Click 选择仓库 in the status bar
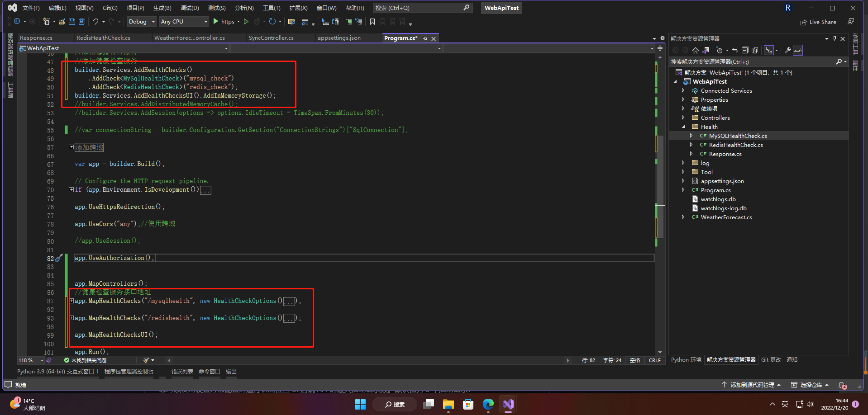The image size is (868, 415). point(810,385)
